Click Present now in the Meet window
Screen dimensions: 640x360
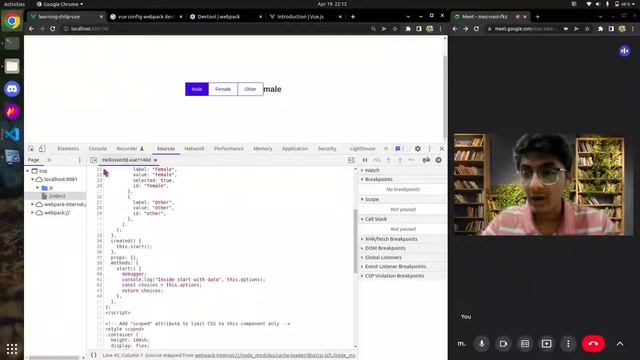click(x=547, y=344)
